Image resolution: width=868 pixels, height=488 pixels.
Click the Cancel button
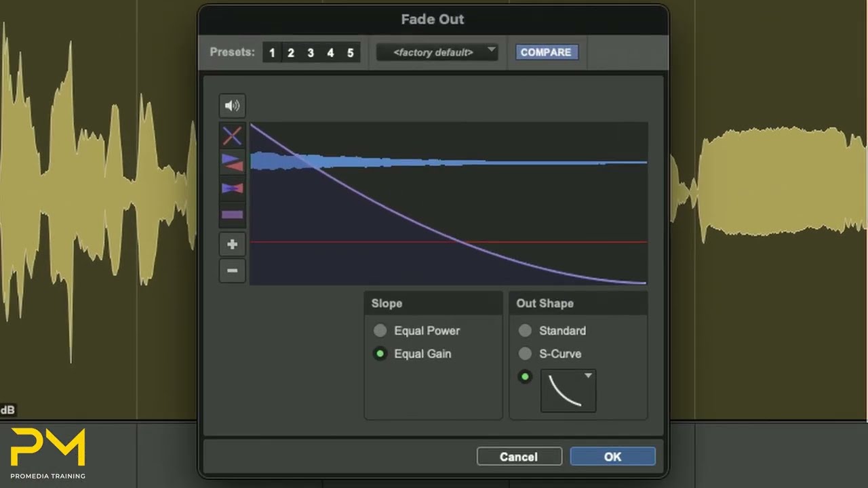(x=519, y=457)
